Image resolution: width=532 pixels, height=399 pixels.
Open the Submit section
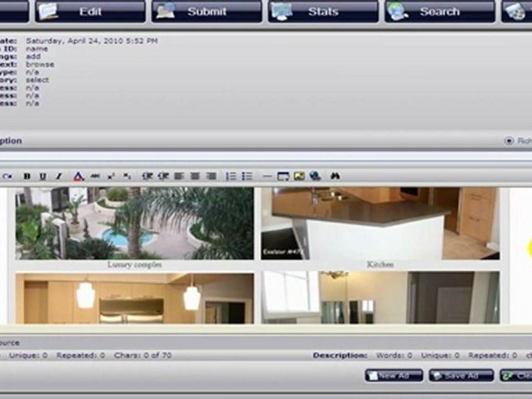pos(207,12)
